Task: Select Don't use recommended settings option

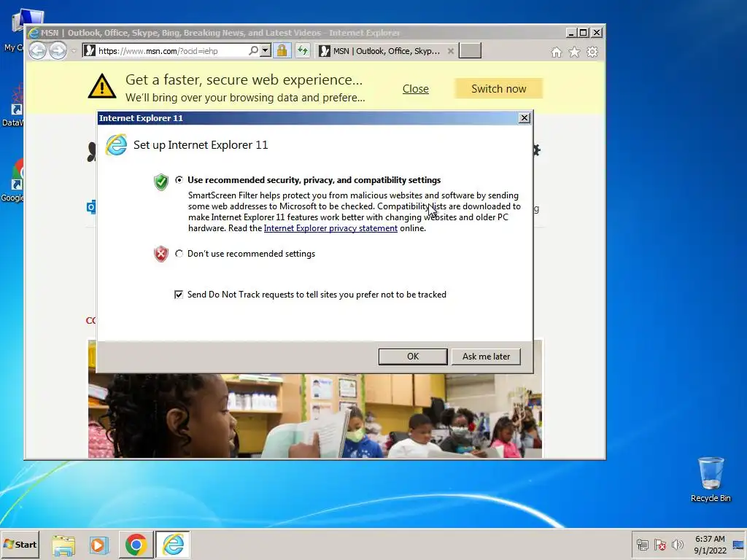Action: (179, 254)
